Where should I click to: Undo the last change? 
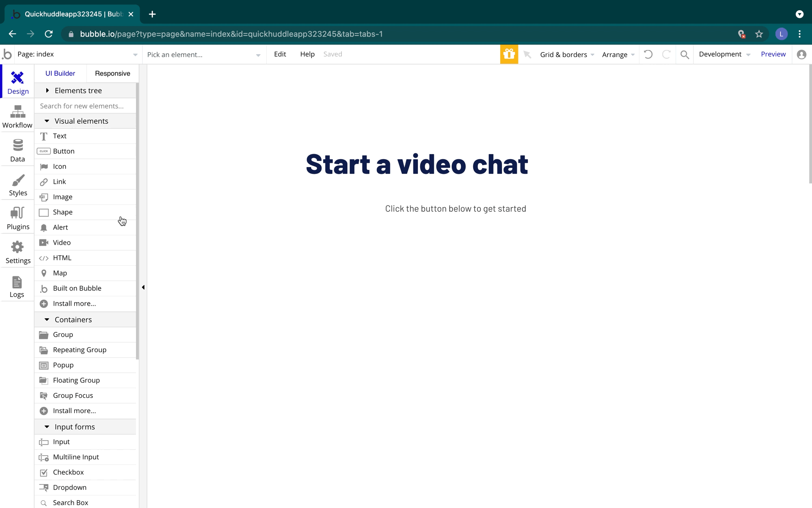click(648, 54)
